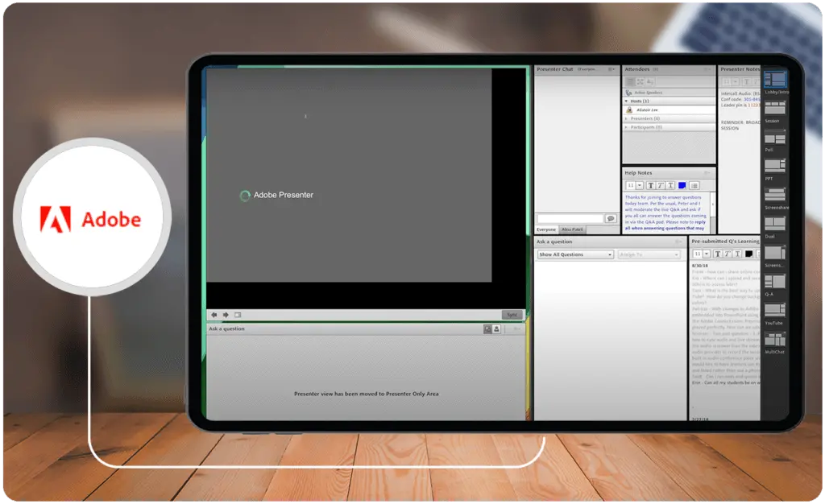Switch to presenter view in Ask a question
This screenshot has height=504, width=825.
click(x=487, y=329)
